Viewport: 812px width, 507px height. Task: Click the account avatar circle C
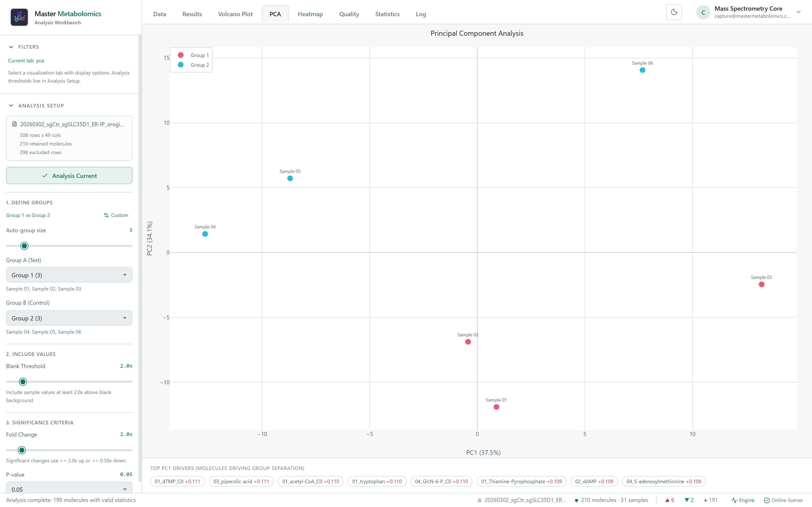click(703, 12)
